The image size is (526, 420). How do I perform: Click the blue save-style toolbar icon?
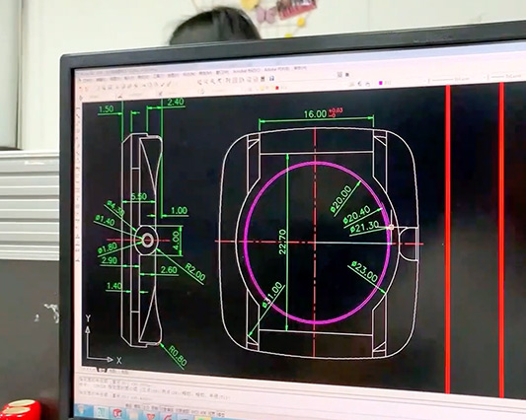click(271, 79)
